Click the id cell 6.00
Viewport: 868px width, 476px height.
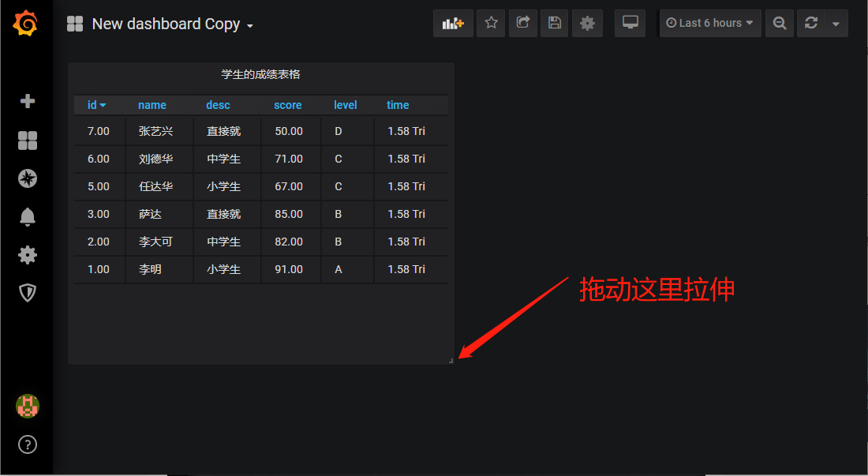(x=99, y=159)
